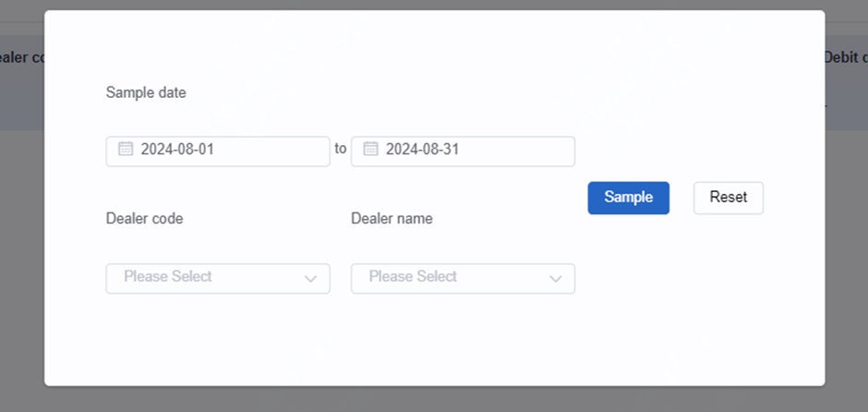Select the Dealer code Please Select box

[218, 278]
